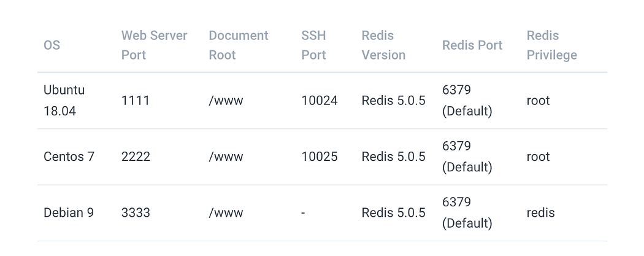Click 6379 (Default) in Debian row
Viewport: 644px width, 256px height.
[x=467, y=213]
